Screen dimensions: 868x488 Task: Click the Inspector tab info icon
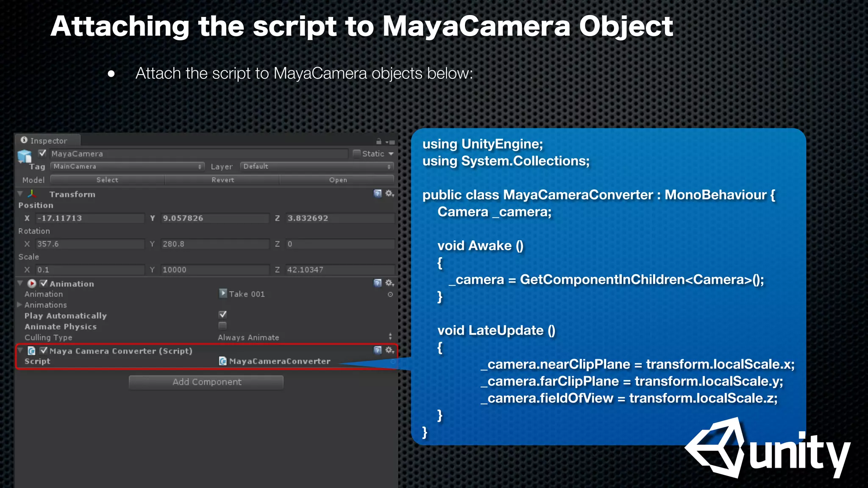coord(24,140)
